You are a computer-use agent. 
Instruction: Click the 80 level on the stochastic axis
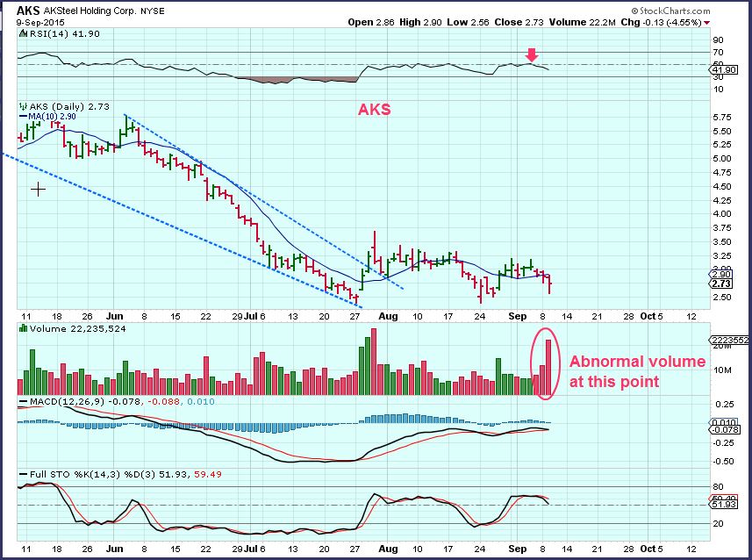pos(718,487)
